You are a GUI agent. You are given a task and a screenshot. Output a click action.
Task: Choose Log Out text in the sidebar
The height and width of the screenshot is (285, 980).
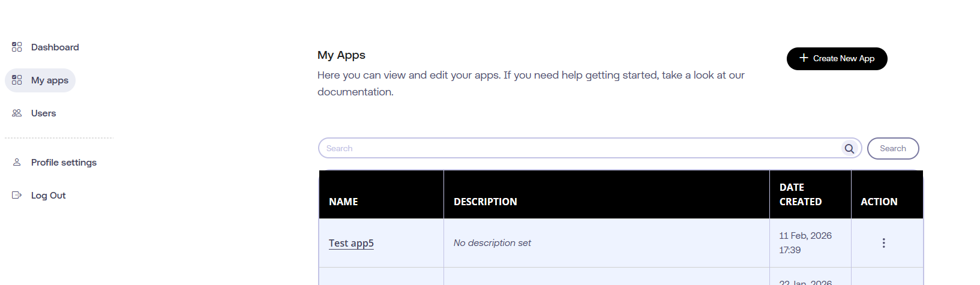click(48, 196)
